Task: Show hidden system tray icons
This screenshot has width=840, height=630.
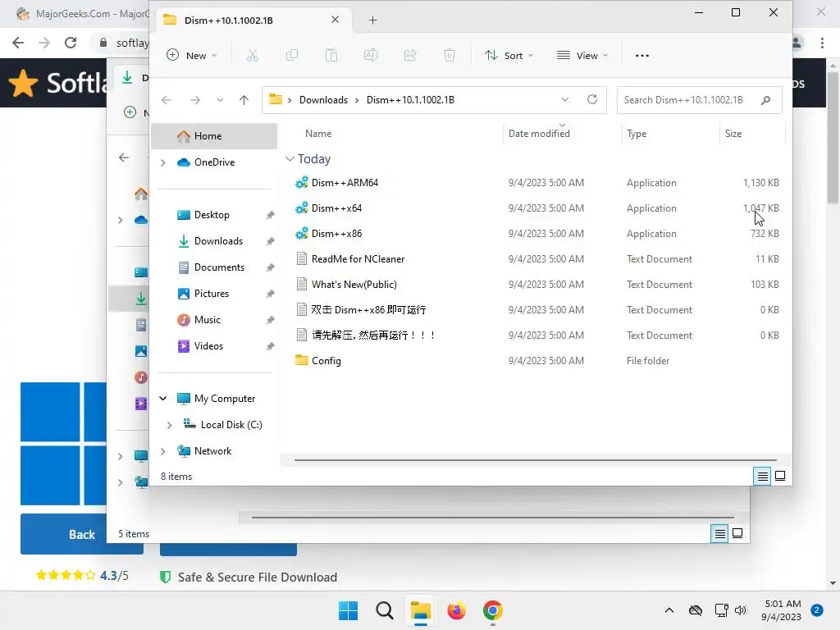Action: pos(669,610)
